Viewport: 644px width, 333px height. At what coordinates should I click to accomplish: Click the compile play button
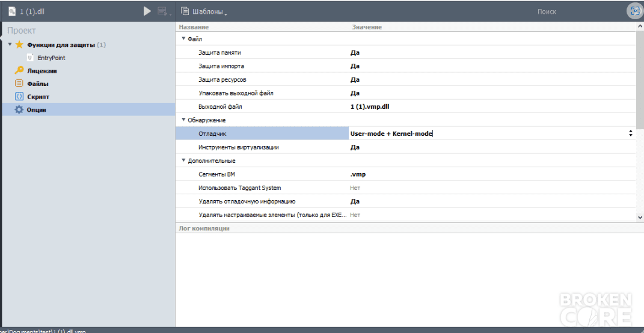(147, 11)
